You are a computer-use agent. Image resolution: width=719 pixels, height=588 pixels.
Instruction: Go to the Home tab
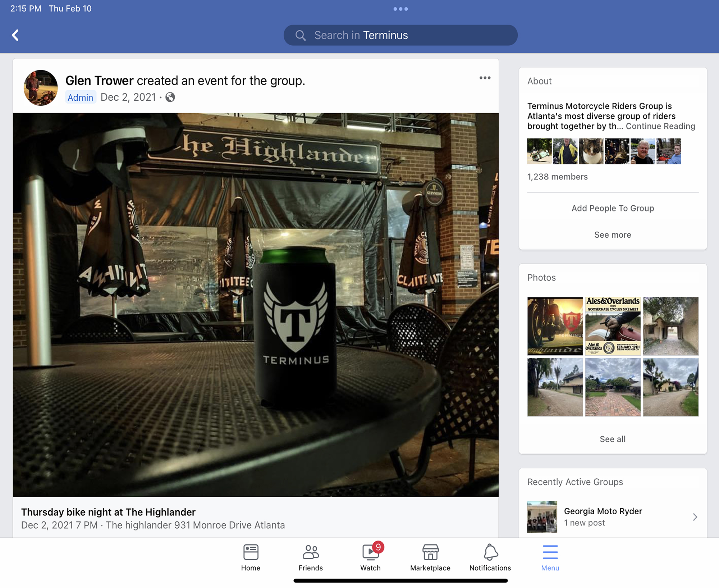tap(251, 557)
